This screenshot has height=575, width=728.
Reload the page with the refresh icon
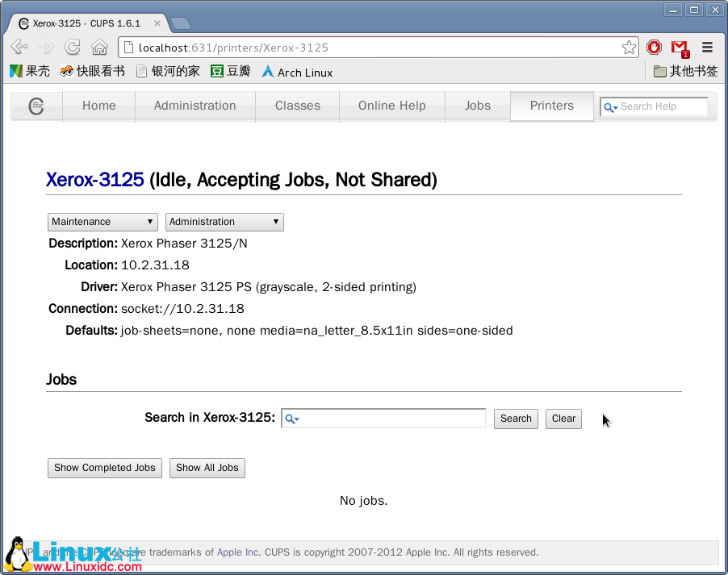pos(73,48)
